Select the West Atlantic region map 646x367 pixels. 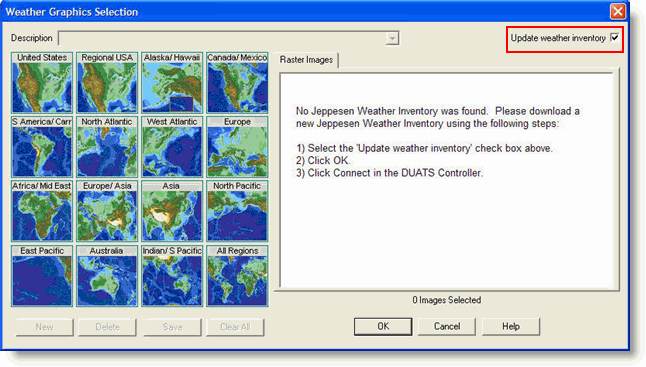[x=172, y=147]
